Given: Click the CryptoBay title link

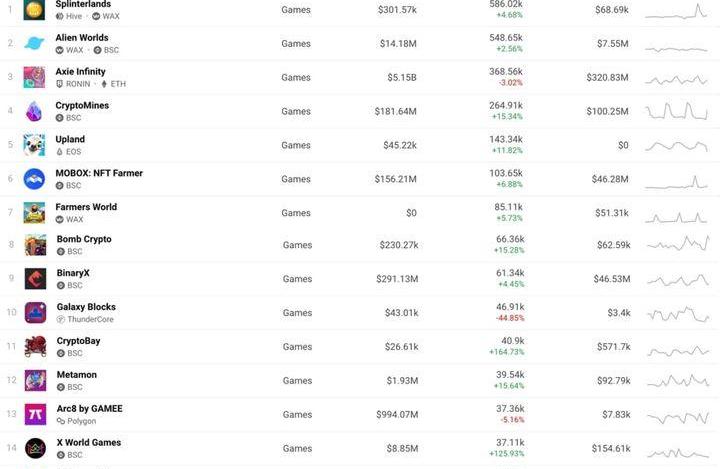Looking at the screenshot, I should point(79,341).
